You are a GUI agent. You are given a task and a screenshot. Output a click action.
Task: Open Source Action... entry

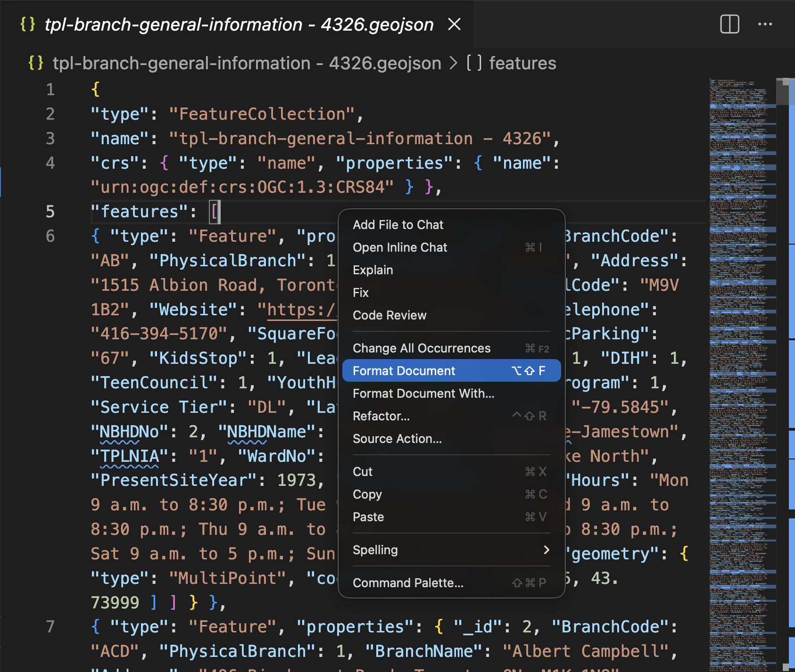(x=451, y=439)
